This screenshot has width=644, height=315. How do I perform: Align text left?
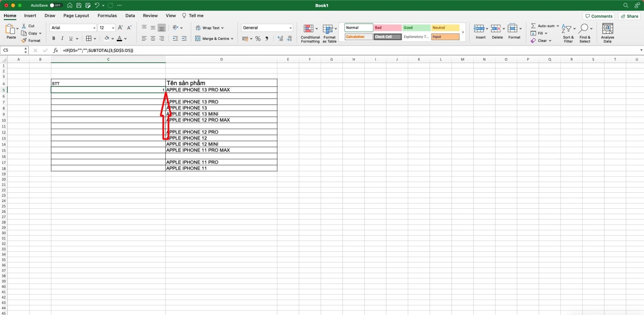pyautogui.click(x=144, y=39)
